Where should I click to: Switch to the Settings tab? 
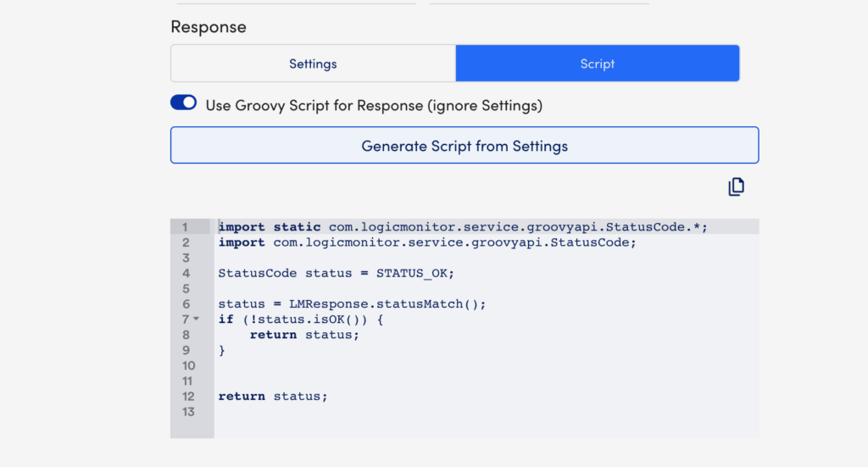(313, 64)
